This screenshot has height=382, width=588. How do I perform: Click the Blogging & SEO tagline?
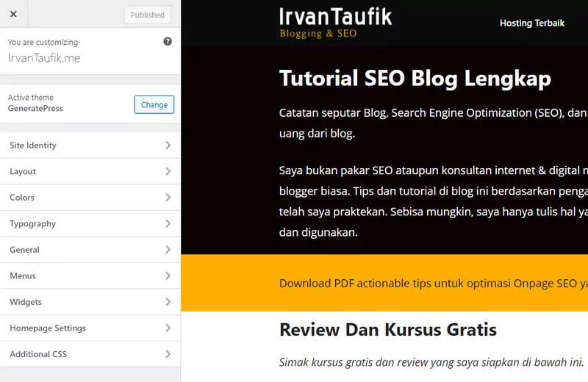pyautogui.click(x=318, y=33)
